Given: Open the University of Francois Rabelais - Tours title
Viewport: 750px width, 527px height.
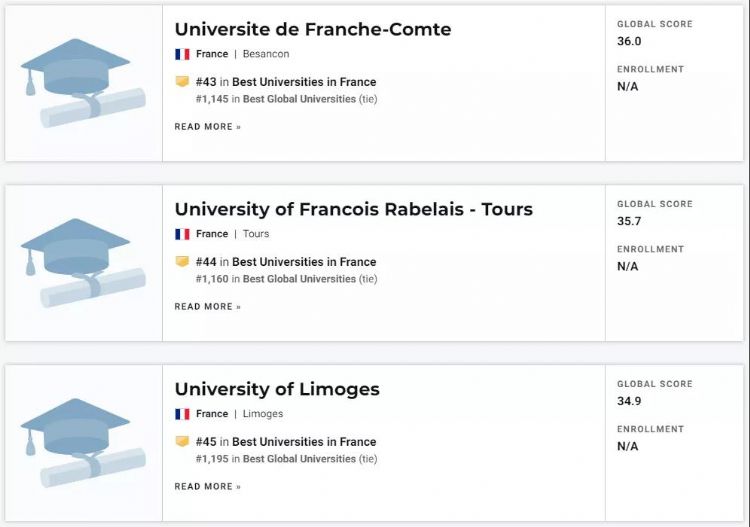Looking at the screenshot, I should click(353, 209).
